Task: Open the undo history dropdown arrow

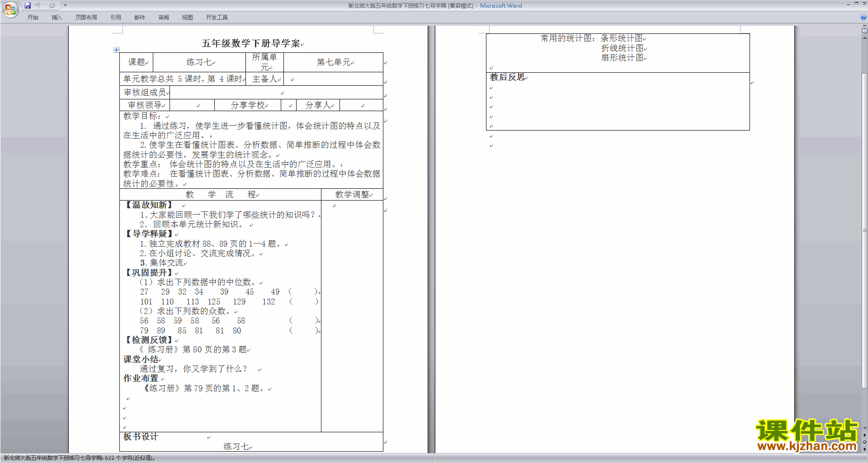Action: [x=44, y=5]
